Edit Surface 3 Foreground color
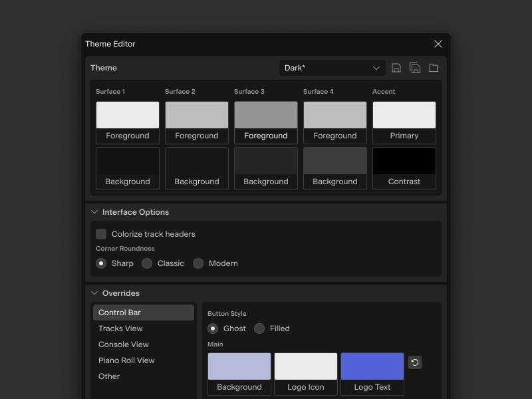 coord(266,122)
